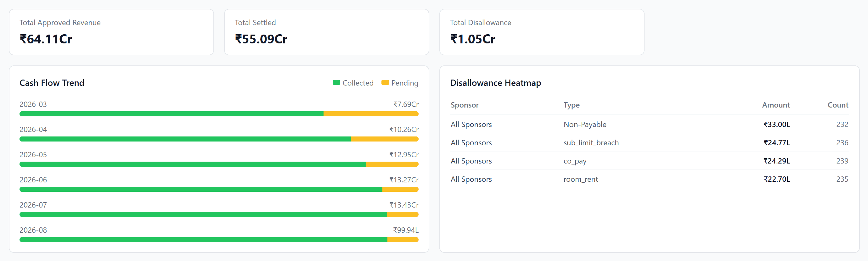Click the count 236 cell
The height and width of the screenshot is (261, 868).
pos(842,143)
